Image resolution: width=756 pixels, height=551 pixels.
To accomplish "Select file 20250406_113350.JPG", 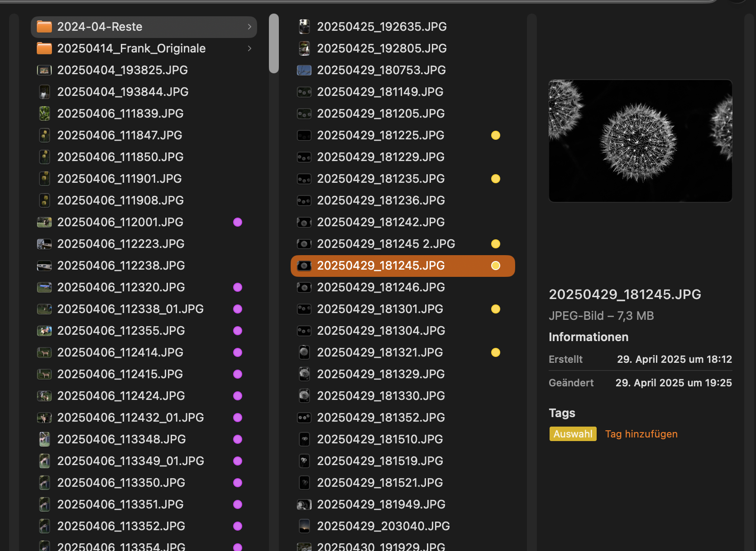I will pos(121,483).
